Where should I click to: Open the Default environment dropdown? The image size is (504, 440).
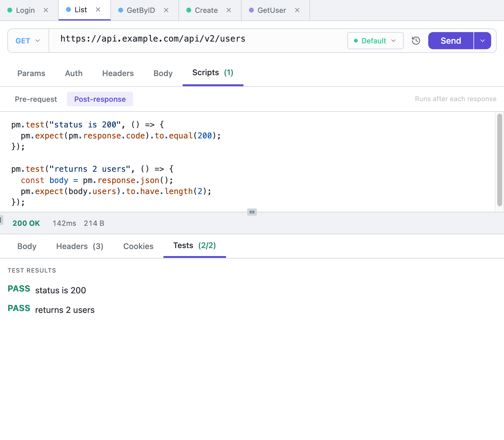click(375, 41)
